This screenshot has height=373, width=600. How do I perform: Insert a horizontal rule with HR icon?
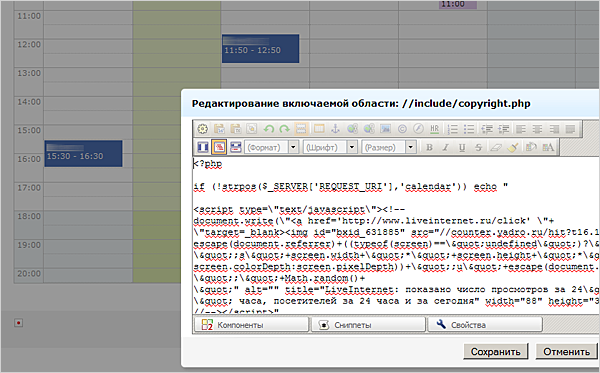click(434, 129)
